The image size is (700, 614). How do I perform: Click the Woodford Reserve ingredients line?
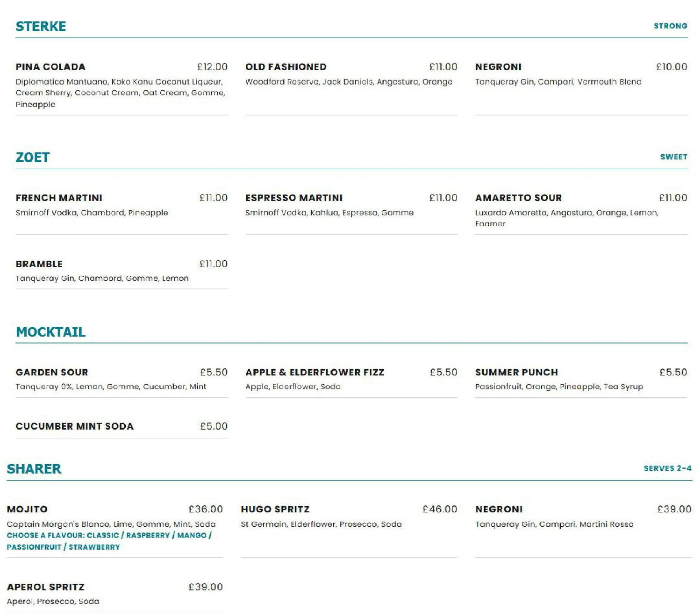click(349, 82)
